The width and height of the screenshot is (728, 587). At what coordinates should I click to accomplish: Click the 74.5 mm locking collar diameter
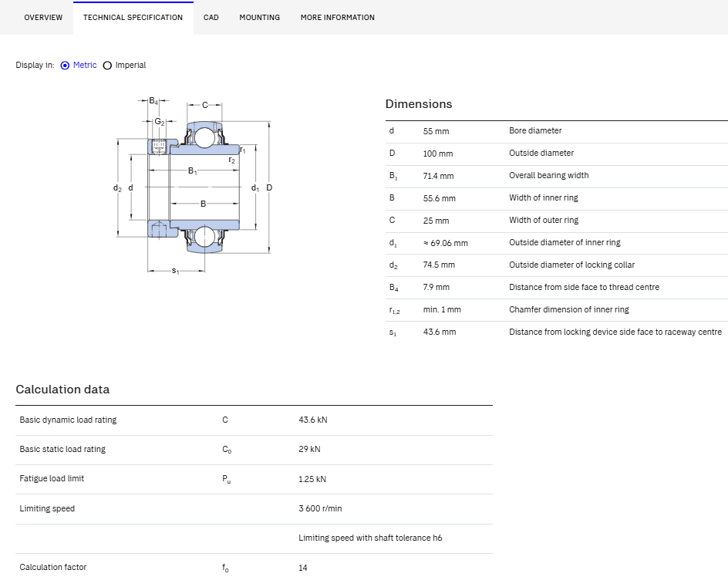(x=439, y=265)
